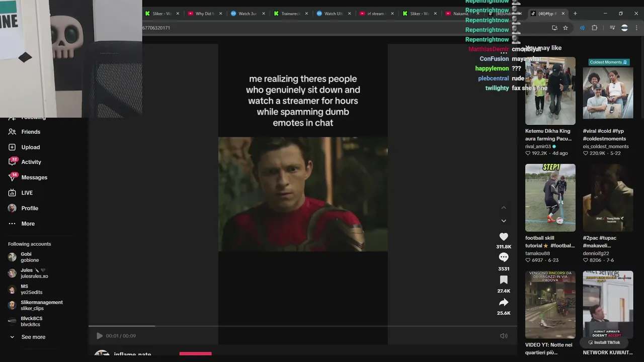
Task: Go to previous video with up chevron
Action: point(504,208)
